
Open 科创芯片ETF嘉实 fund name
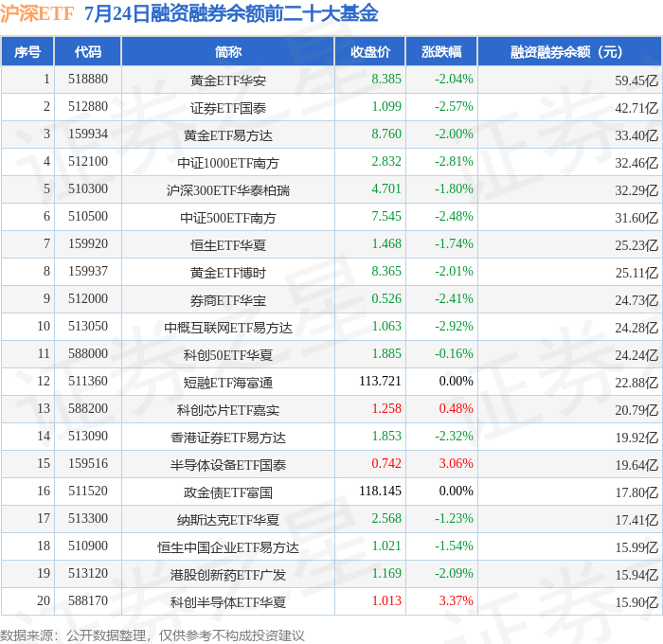(x=228, y=410)
